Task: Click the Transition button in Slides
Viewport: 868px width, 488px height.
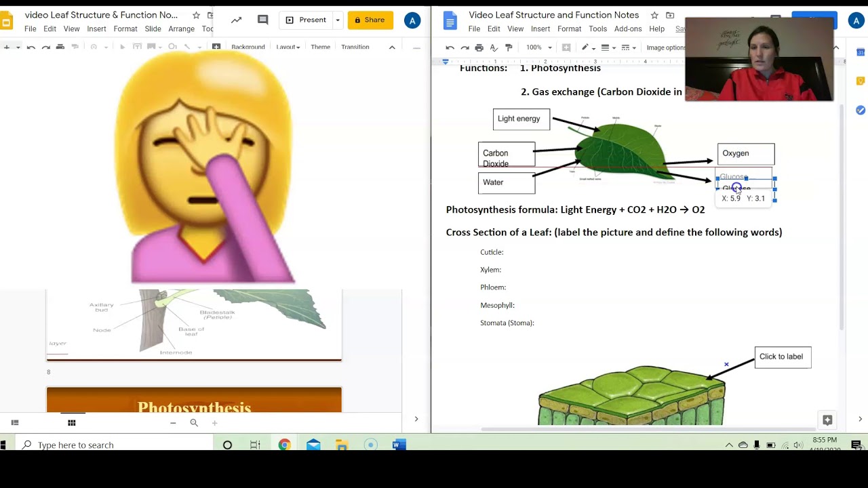Action: 355,47
